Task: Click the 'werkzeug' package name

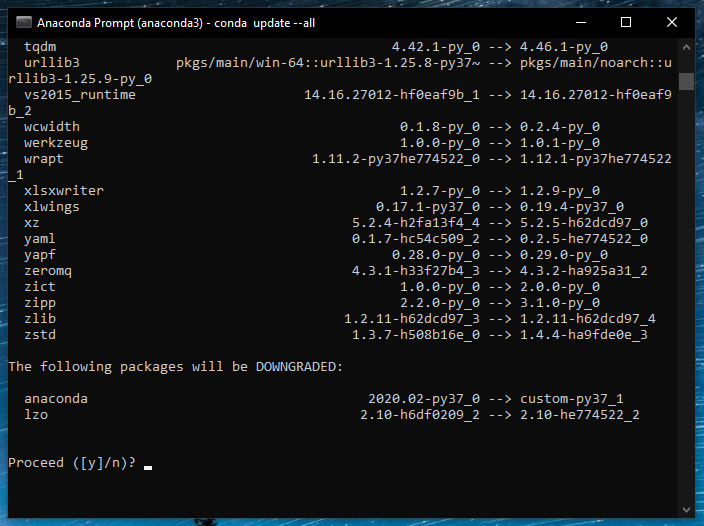Action: (x=56, y=143)
